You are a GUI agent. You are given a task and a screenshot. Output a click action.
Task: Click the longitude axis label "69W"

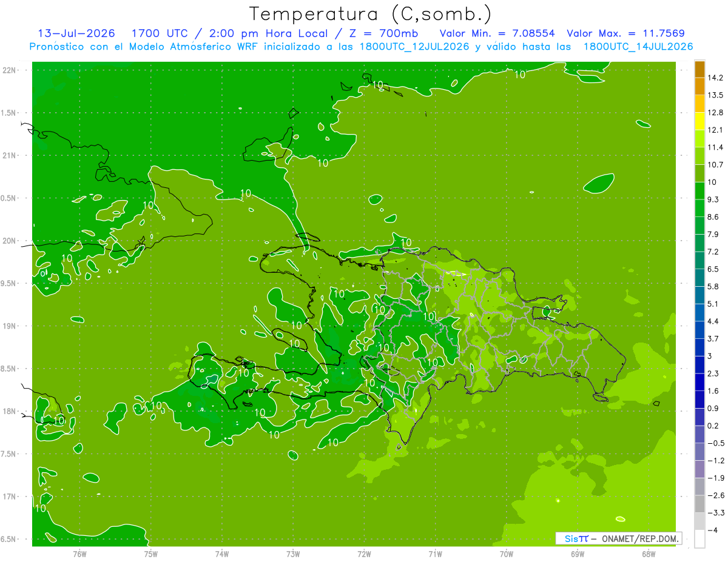578,554
